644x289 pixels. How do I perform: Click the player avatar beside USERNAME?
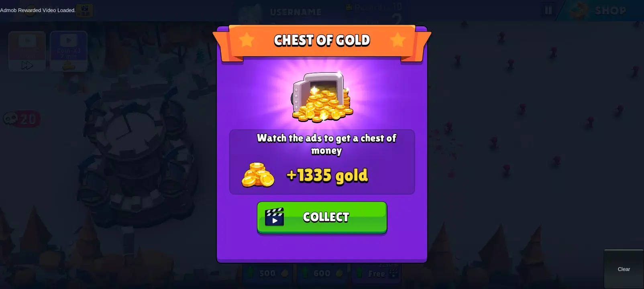point(251,13)
